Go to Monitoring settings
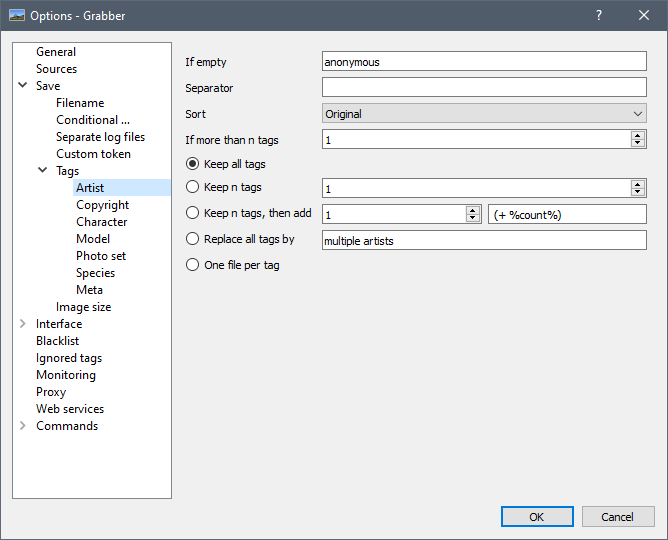668x540 pixels. pos(66,375)
